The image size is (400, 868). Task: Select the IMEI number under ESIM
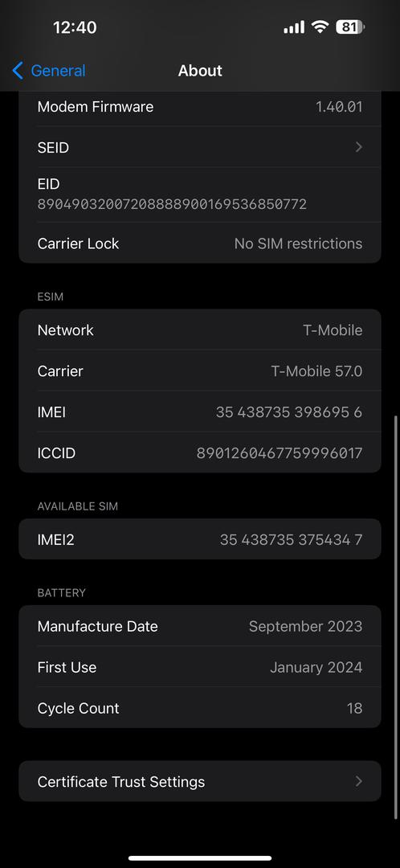tap(289, 411)
